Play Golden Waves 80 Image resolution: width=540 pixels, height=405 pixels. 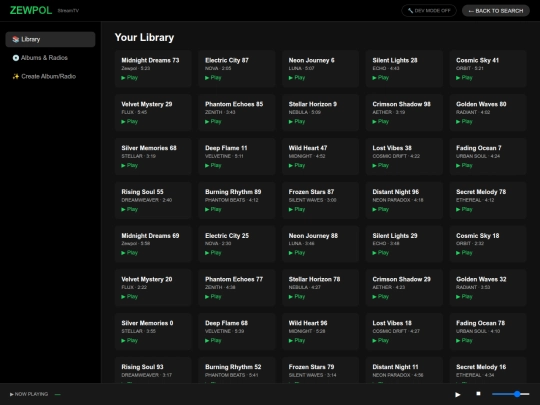pyautogui.click(x=464, y=122)
